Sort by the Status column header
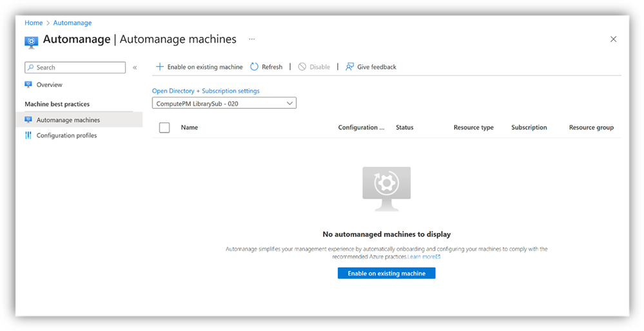Viewport: 644px width, 331px height. (405, 128)
